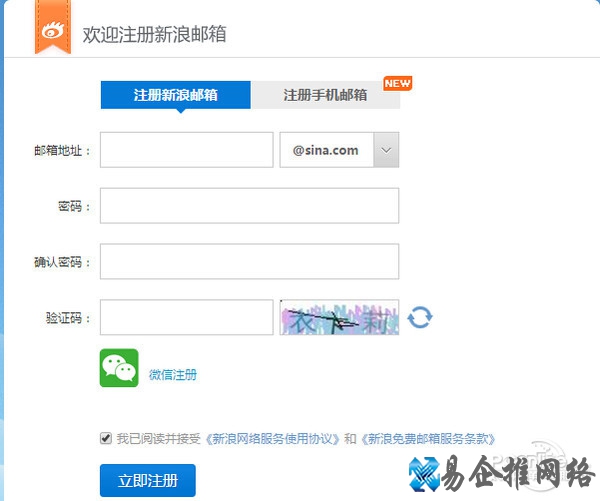The image size is (600, 501).
Task: Focus the 验证码 captcha input field
Action: [187, 317]
